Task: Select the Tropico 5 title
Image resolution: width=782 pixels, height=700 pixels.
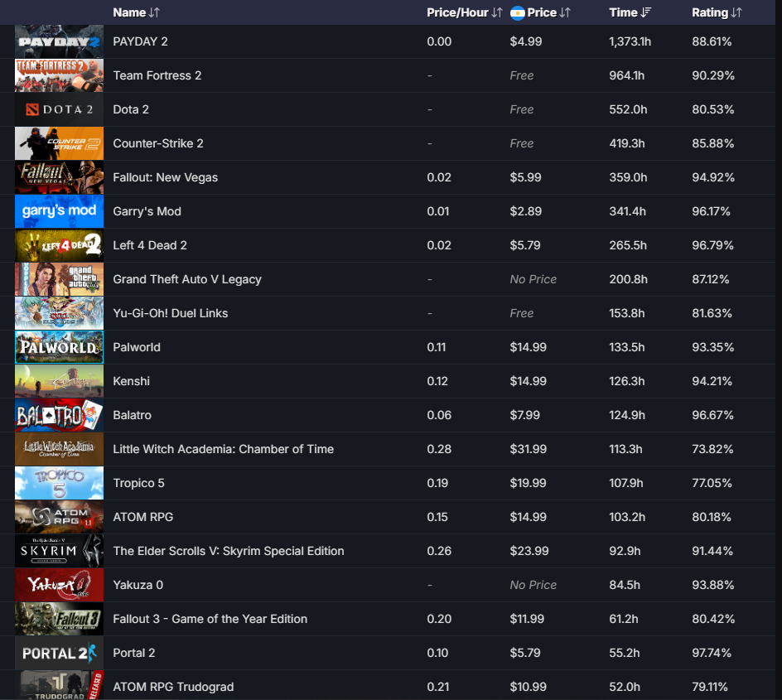Action: tap(138, 483)
